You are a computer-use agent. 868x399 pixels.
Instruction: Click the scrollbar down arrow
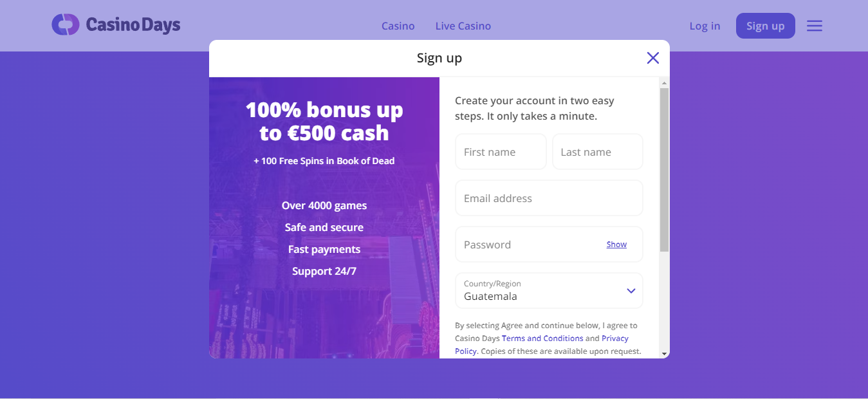(665, 353)
